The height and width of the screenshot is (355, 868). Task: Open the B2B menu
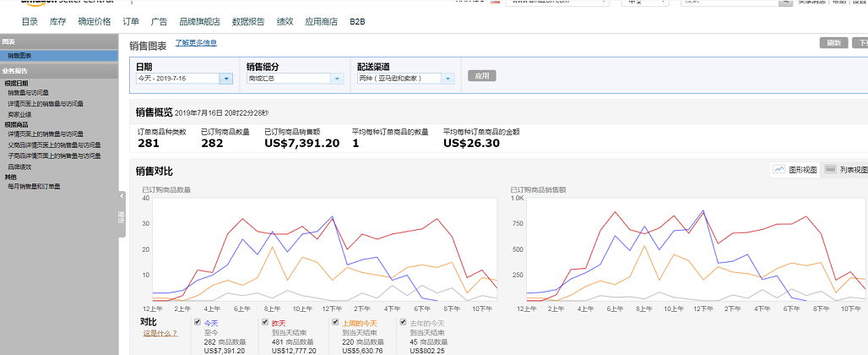(358, 22)
